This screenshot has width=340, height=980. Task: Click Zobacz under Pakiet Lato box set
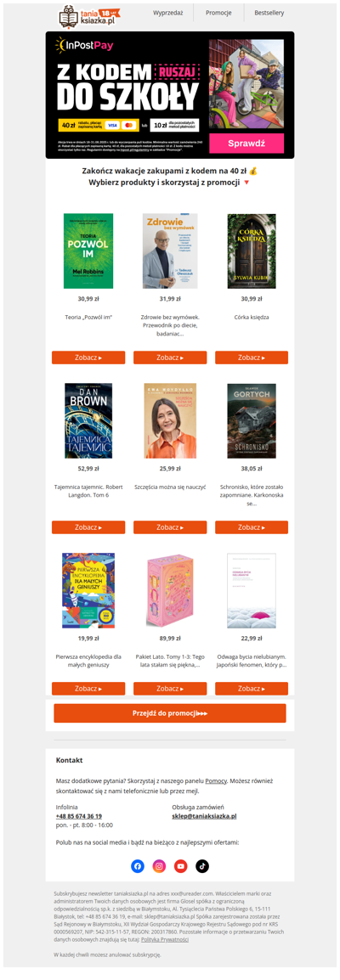(170, 688)
